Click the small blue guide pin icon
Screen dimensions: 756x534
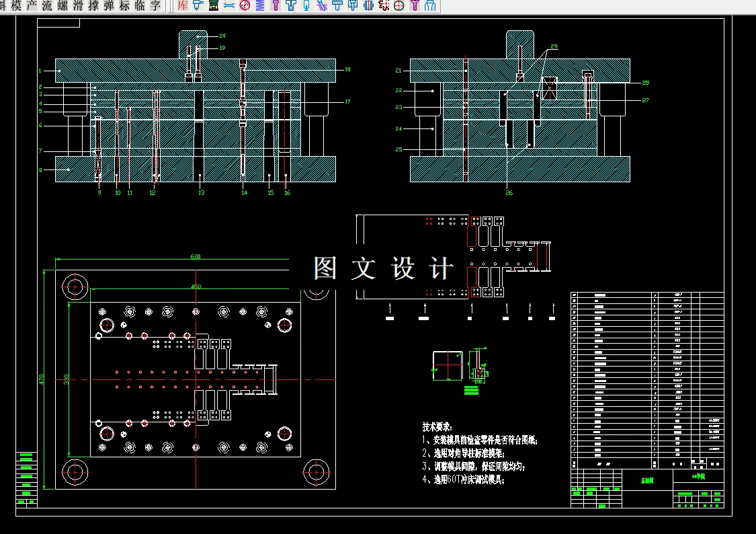306,6
